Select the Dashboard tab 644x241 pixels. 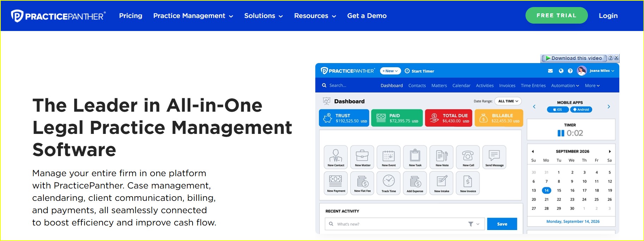click(391, 86)
